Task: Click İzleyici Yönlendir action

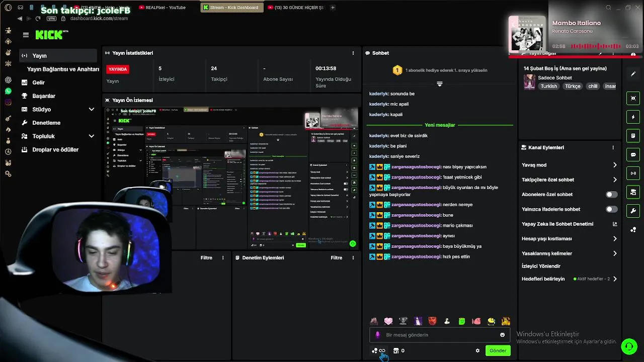Action: click(x=541, y=266)
